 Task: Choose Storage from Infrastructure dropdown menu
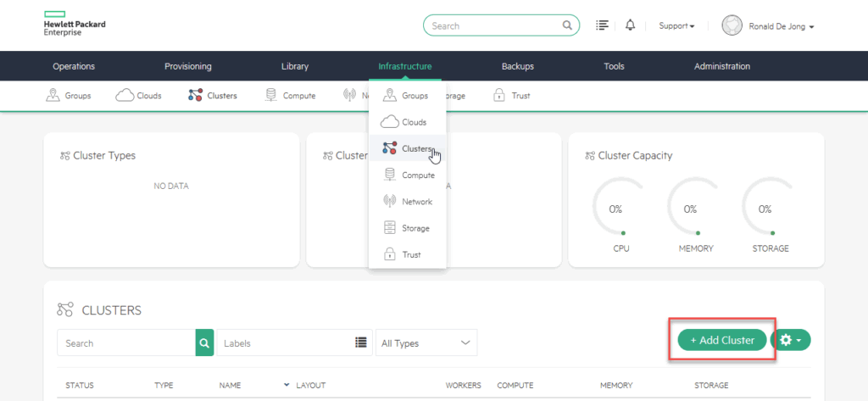tap(407, 228)
